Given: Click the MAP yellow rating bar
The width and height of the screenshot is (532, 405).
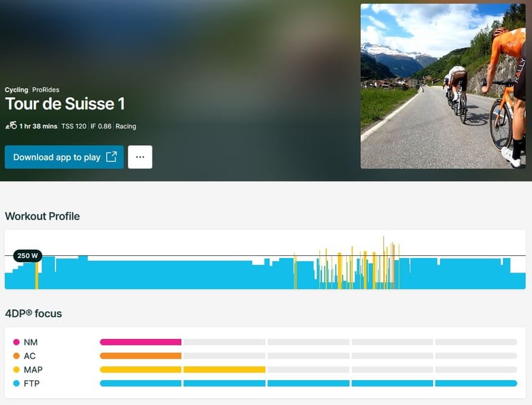Looking at the screenshot, I should point(182,370).
